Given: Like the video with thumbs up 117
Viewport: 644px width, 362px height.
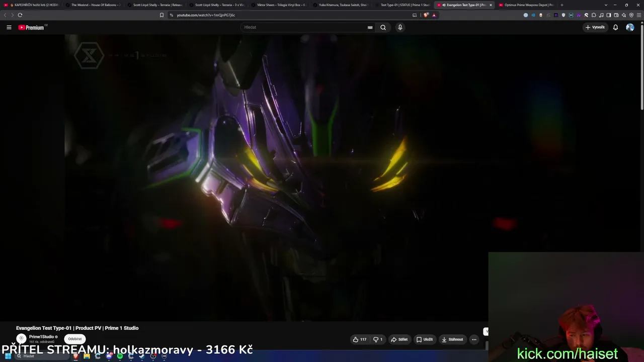Looking at the screenshot, I should click(360, 339).
